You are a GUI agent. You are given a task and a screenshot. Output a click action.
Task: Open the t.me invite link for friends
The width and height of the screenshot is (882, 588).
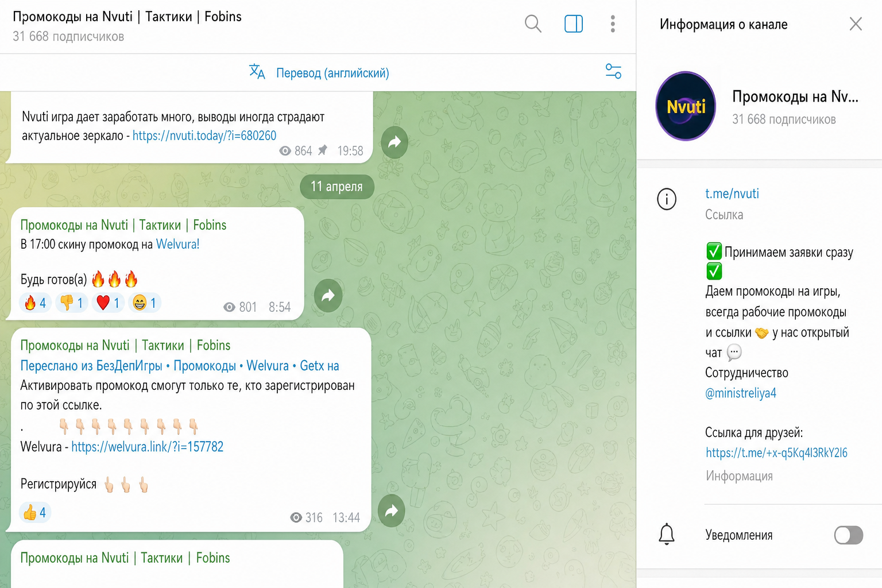click(776, 453)
